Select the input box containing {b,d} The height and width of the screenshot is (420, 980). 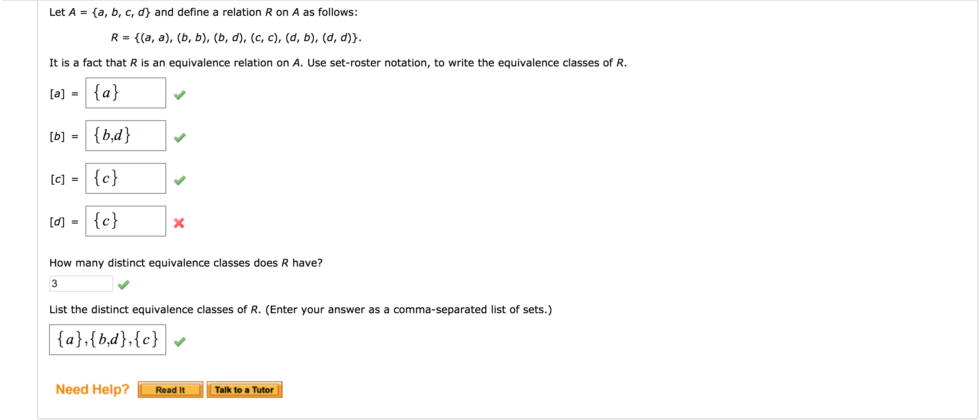pyautogui.click(x=125, y=136)
